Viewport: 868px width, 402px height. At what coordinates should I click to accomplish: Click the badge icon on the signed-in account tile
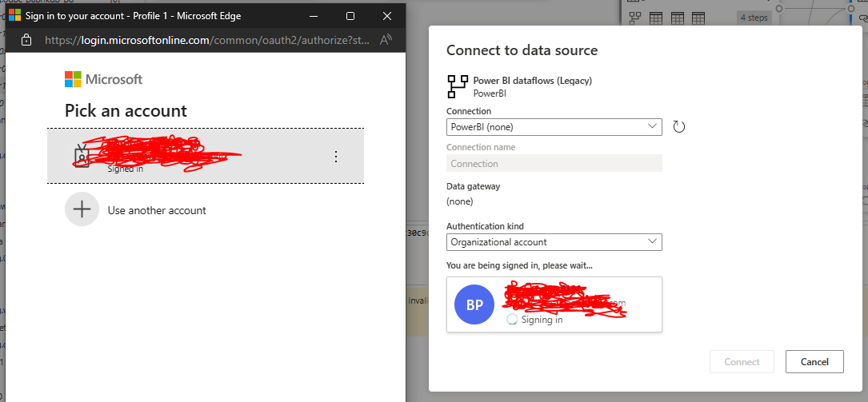pyautogui.click(x=82, y=157)
